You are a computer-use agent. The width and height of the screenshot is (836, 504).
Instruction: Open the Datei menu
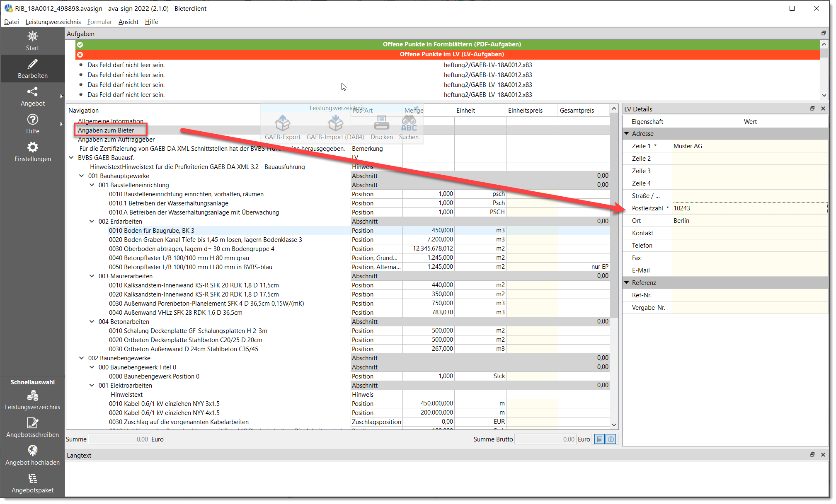pos(12,22)
